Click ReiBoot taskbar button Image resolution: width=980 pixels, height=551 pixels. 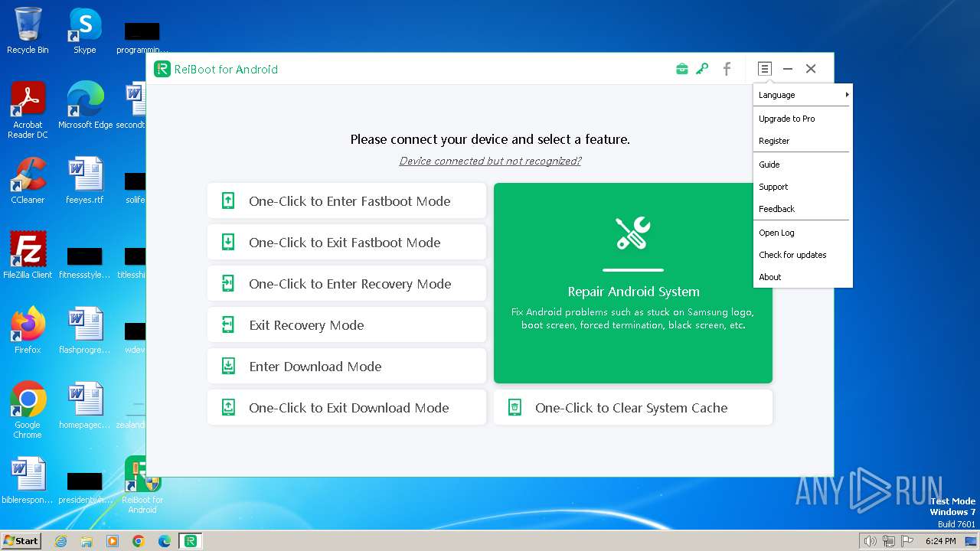pyautogui.click(x=191, y=541)
